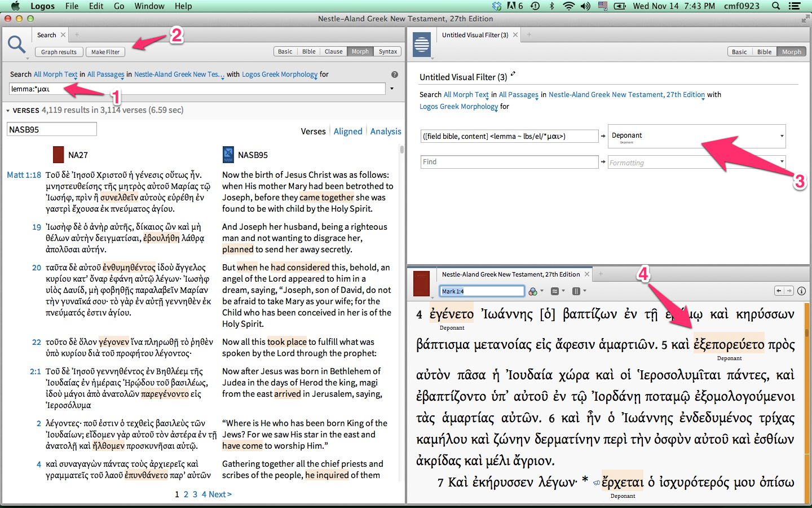Click the red NA27 book panel icon

[421, 283]
